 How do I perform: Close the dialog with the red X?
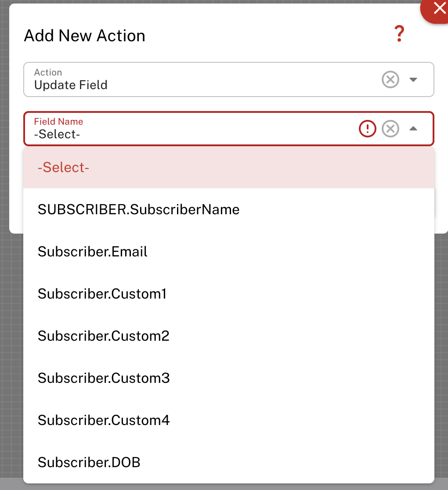(x=439, y=8)
